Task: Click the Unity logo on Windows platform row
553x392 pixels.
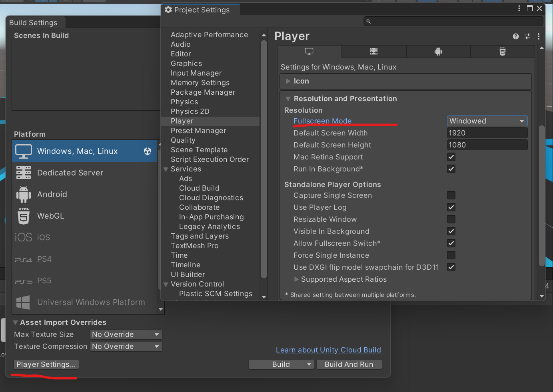Action: click(148, 151)
